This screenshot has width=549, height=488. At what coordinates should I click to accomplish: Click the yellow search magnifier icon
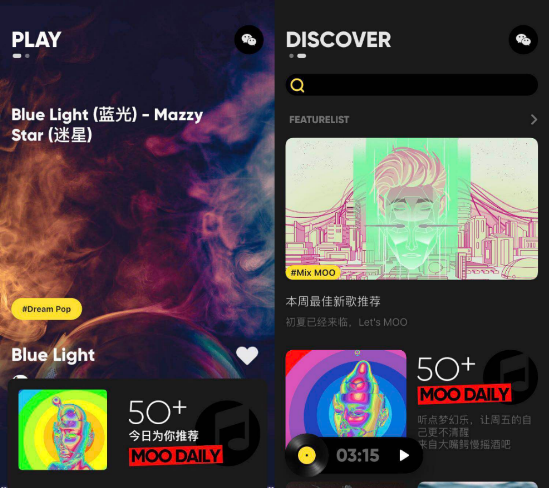[297, 85]
